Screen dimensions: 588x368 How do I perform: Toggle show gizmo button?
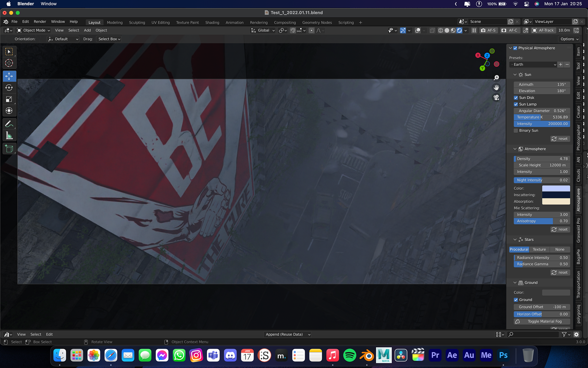pyautogui.click(x=403, y=30)
